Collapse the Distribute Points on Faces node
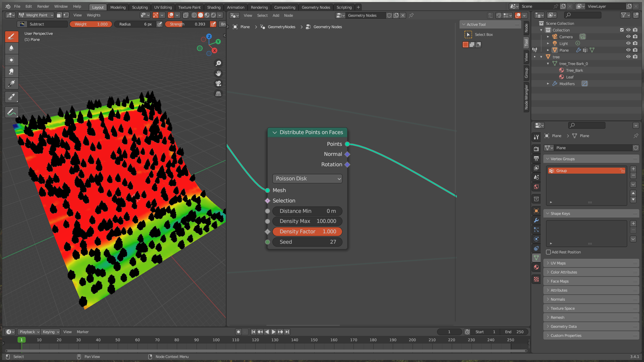The width and height of the screenshot is (644, 362). tap(275, 132)
